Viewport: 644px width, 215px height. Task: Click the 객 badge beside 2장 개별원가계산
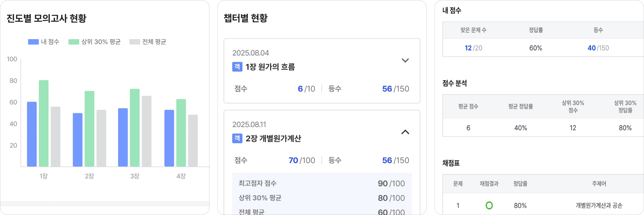point(237,138)
